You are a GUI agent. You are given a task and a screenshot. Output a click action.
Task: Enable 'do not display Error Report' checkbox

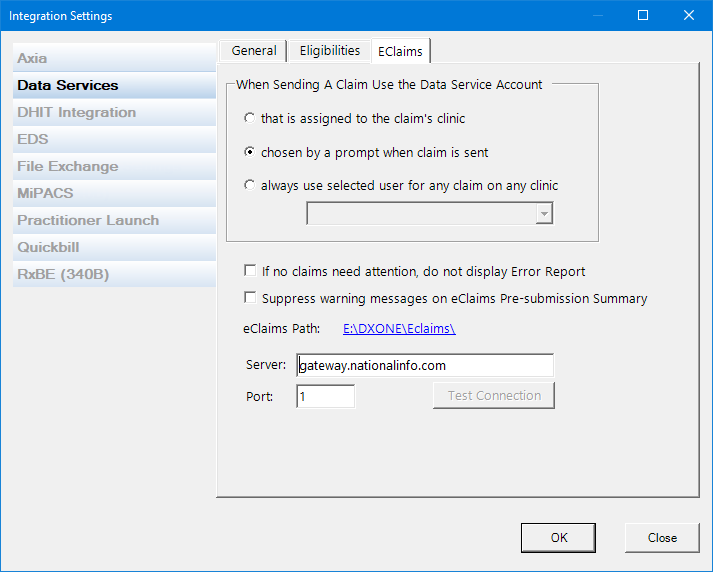coord(250,272)
